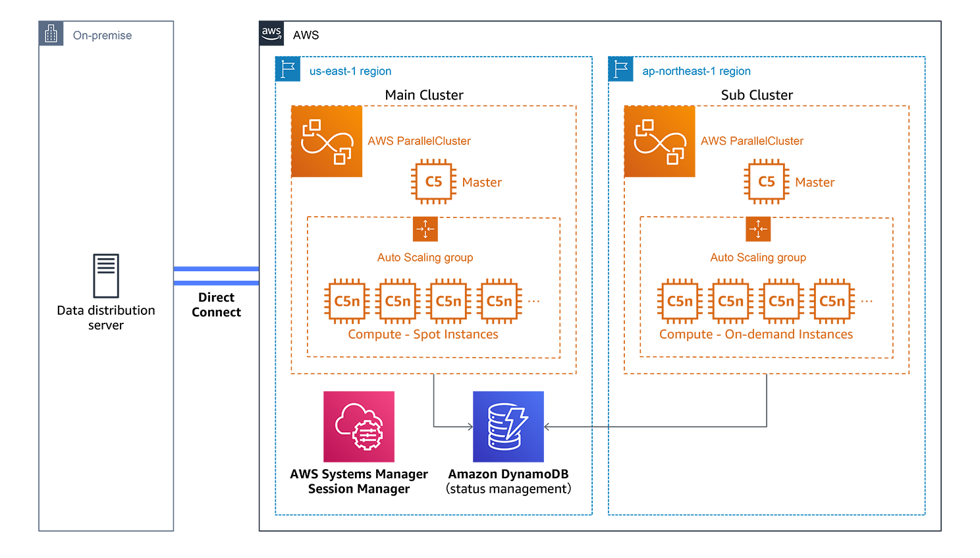Click the Direct Connect blue link lines
This screenshot has height=558, width=980.
(x=216, y=276)
